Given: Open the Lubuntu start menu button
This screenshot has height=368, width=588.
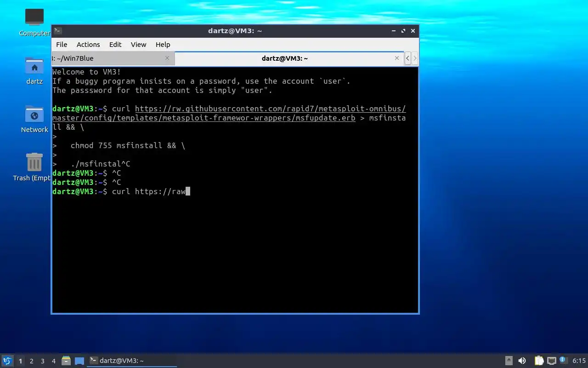Looking at the screenshot, I should 7,361.
